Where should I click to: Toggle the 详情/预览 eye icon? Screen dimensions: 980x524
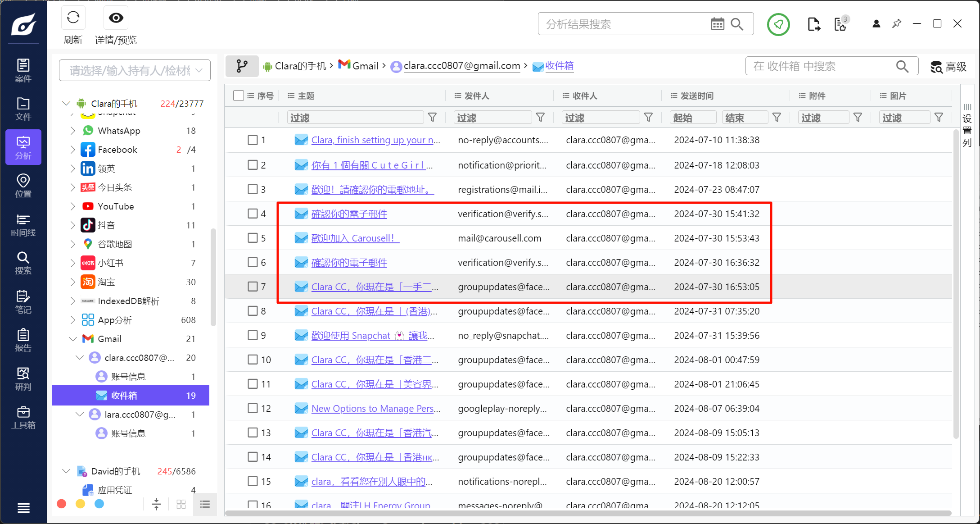pos(116,18)
